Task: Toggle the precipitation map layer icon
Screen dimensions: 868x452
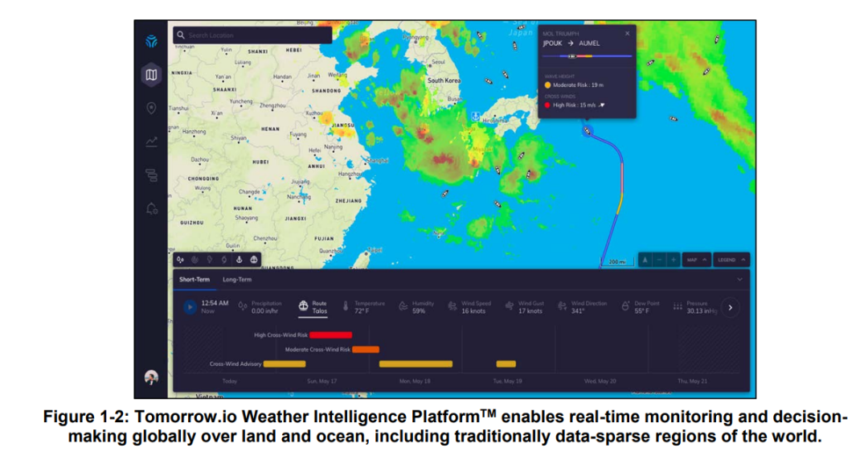Action: [181, 259]
